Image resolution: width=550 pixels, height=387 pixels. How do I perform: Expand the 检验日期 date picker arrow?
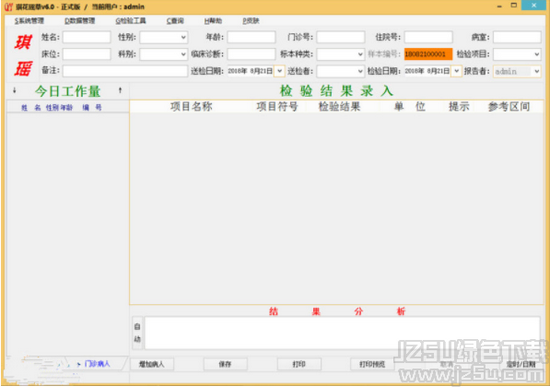456,71
